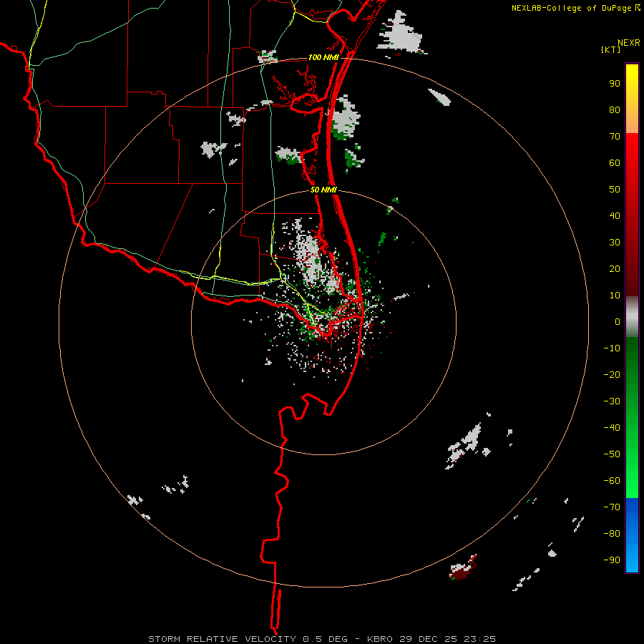The width and height of the screenshot is (644, 644).
Task: Pick the gray near-zero segment of the color bar
Action: [632, 317]
